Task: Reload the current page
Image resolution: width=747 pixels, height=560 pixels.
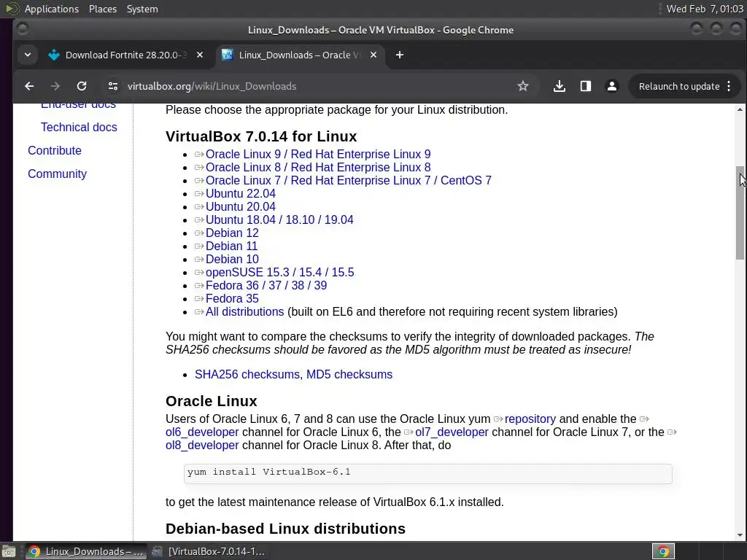Action: click(82, 86)
